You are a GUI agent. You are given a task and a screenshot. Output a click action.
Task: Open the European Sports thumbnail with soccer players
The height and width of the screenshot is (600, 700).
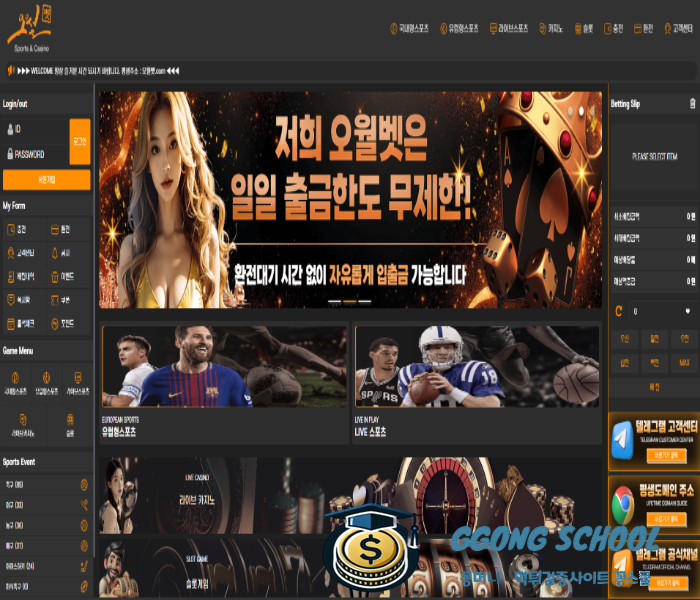224,366
